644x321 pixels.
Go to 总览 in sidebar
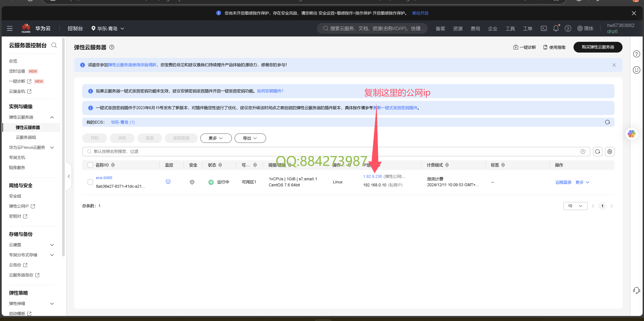tap(13, 61)
